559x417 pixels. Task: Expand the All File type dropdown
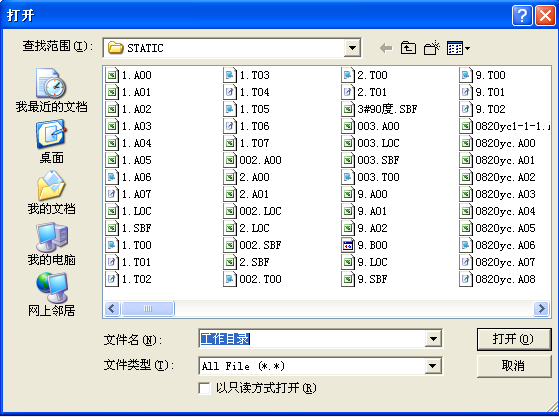[x=433, y=366]
